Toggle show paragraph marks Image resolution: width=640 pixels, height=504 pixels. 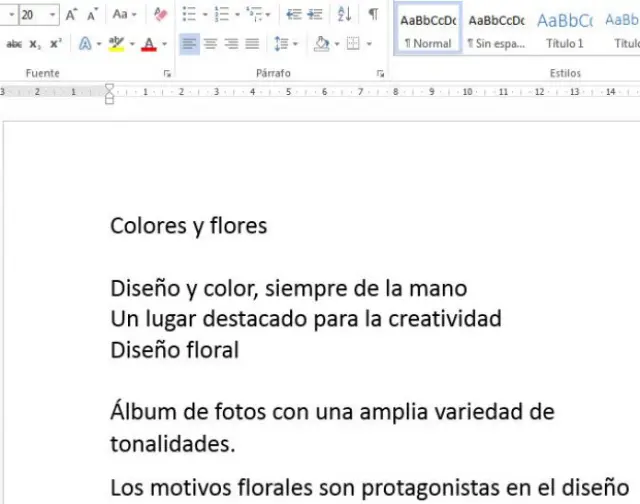[373, 15]
